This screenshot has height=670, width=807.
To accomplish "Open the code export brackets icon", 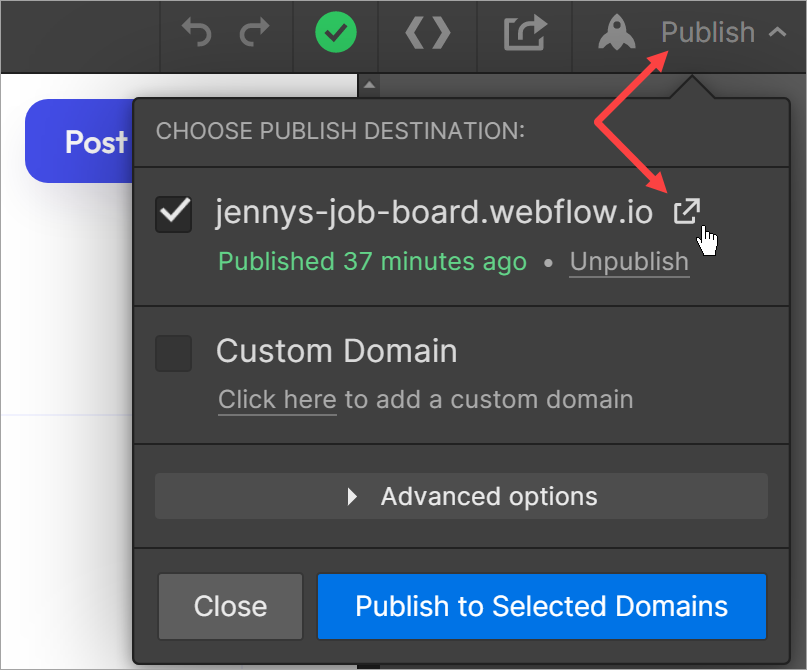I will coord(428,32).
